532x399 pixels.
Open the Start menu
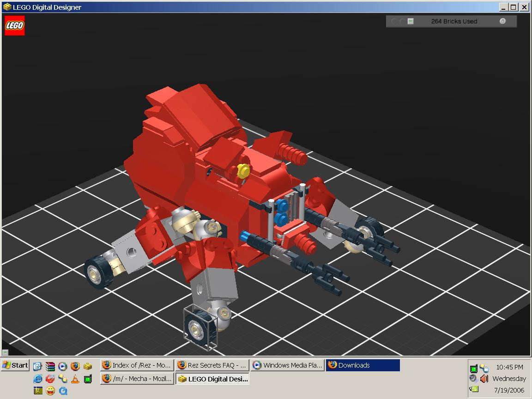point(15,365)
